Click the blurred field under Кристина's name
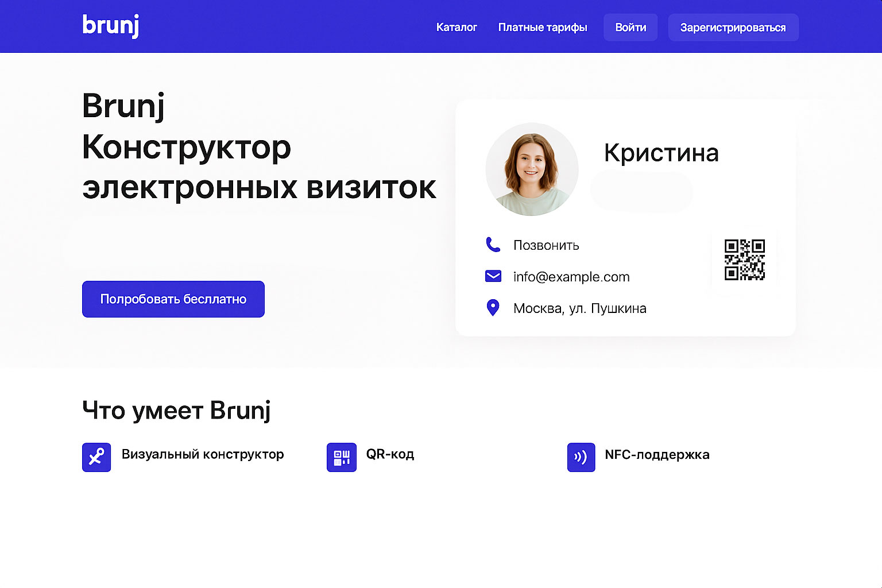This screenshot has height=588, width=882. 641,192
